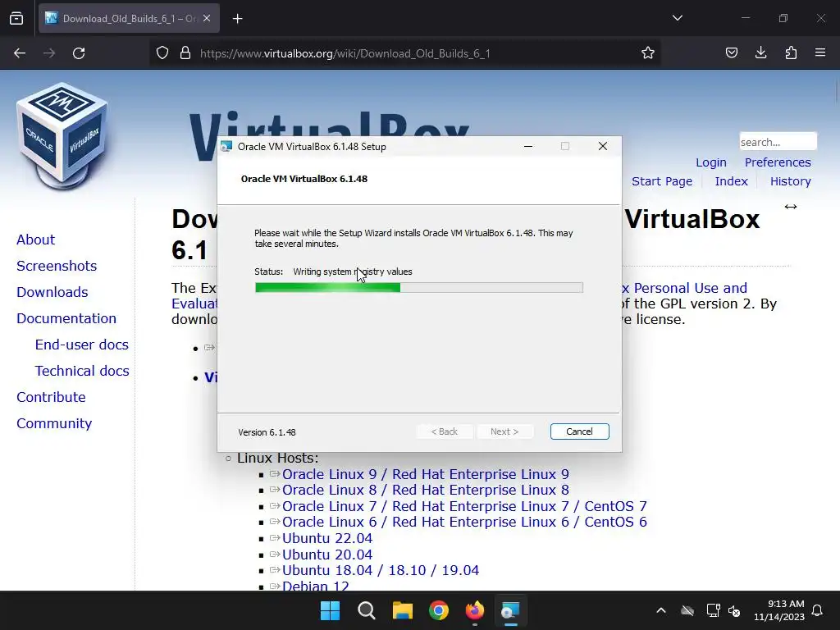The height and width of the screenshot is (630, 840).
Task: Open the Preferences link
Action: point(778,162)
